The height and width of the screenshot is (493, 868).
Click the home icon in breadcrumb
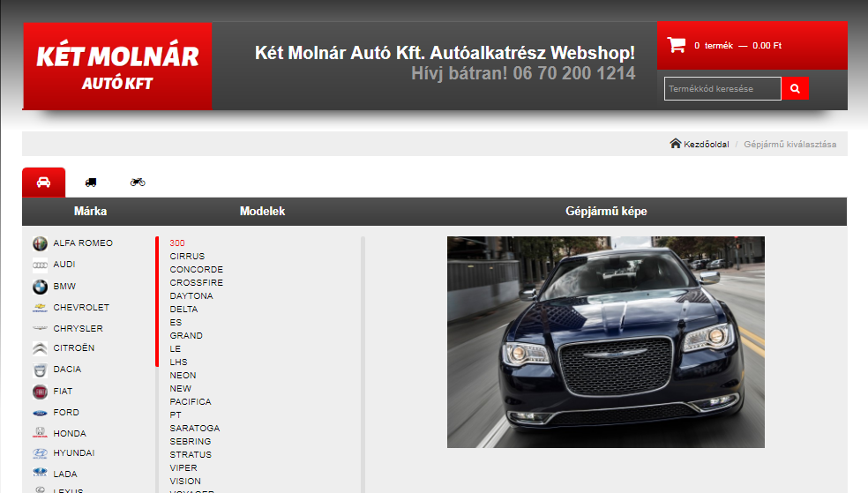click(x=676, y=144)
